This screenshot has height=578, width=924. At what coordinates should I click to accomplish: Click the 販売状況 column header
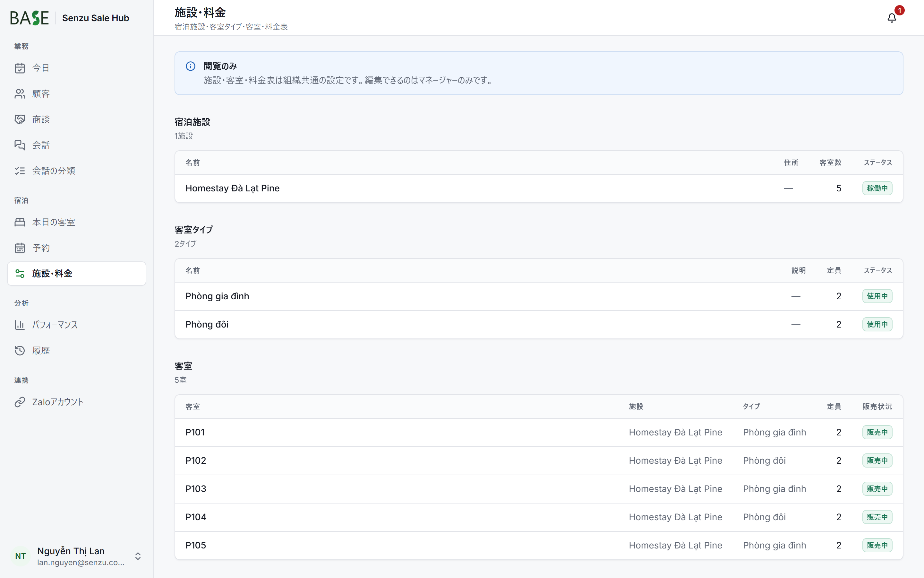pyautogui.click(x=877, y=406)
